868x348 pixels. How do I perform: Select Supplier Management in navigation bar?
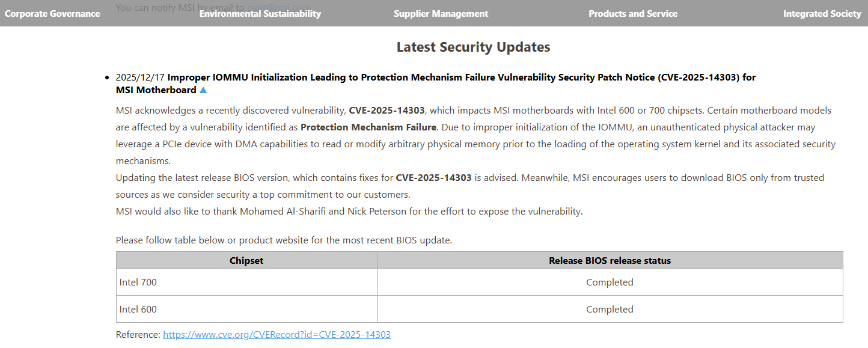coord(441,14)
